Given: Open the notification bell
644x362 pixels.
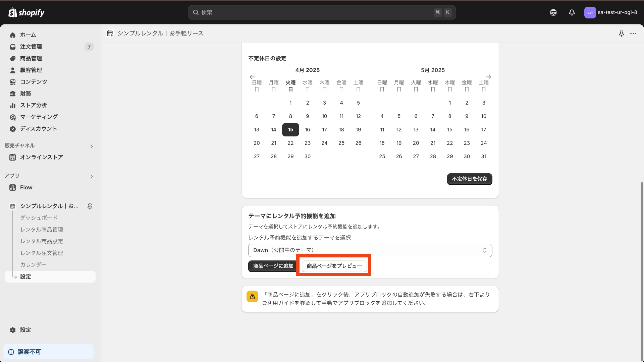Looking at the screenshot, I should pos(572,12).
